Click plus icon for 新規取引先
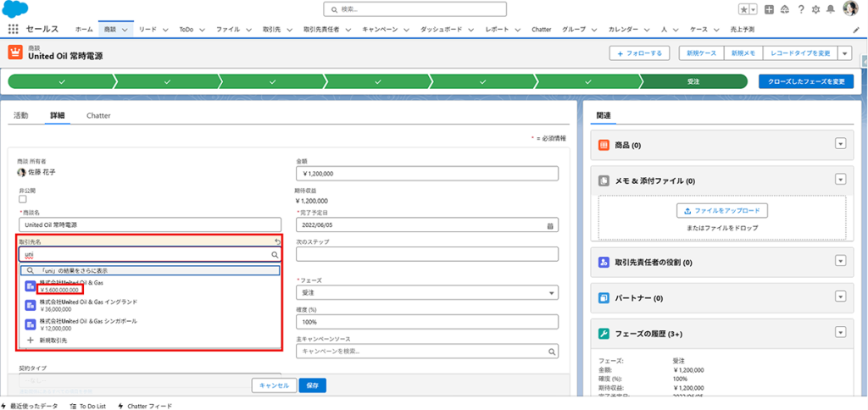The width and height of the screenshot is (868, 410). point(31,341)
